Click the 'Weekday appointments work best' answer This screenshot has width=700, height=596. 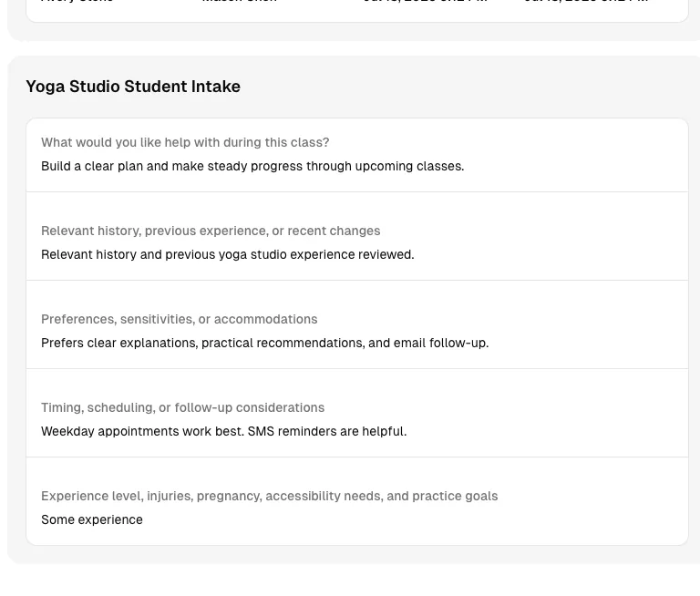coord(223,431)
